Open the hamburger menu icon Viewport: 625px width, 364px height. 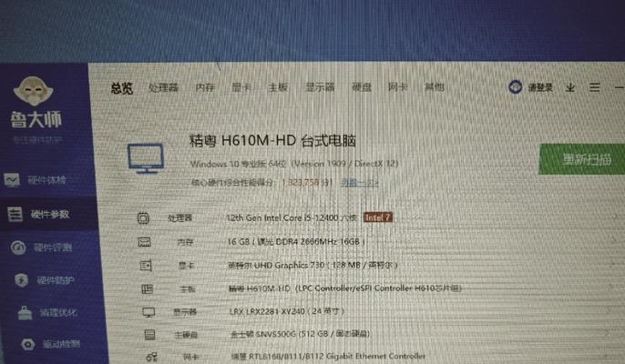pyautogui.click(x=594, y=87)
